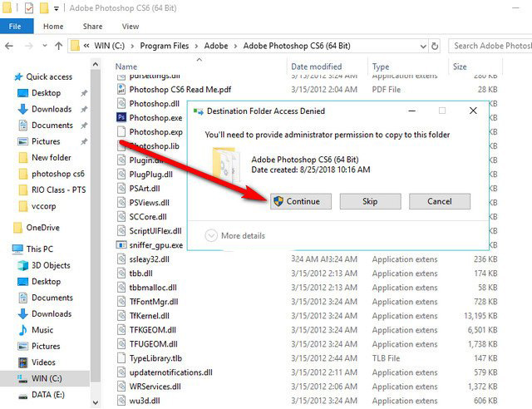Sort by Size column header

460,67
